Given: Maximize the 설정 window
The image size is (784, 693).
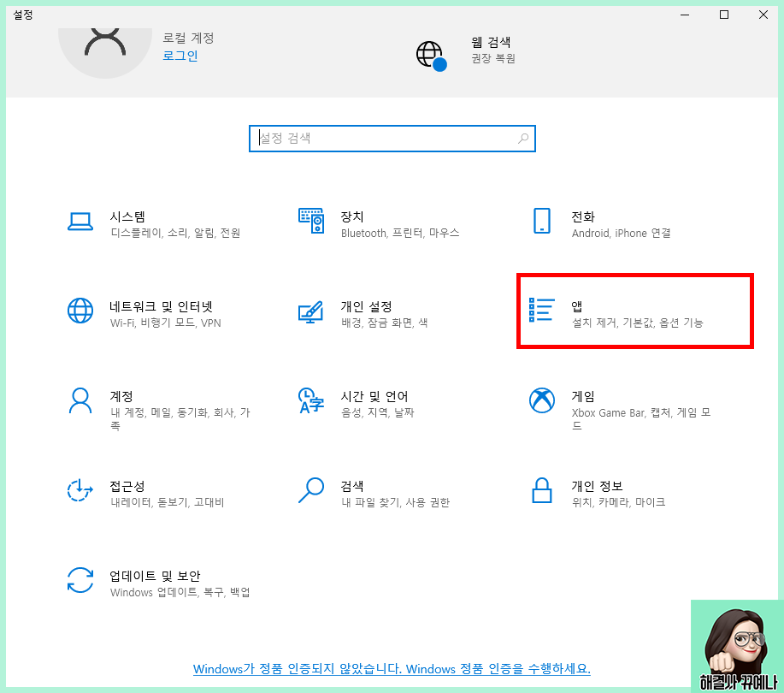Looking at the screenshot, I should [724, 15].
